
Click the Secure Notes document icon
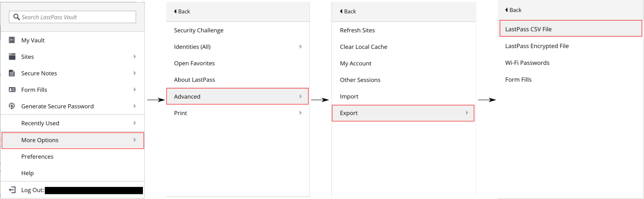click(x=12, y=73)
